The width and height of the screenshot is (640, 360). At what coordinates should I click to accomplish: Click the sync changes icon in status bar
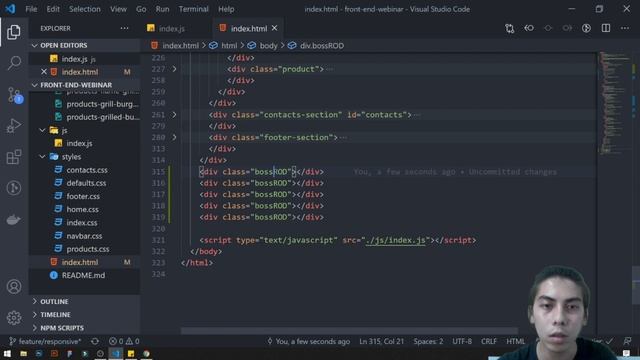[x=95, y=341]
